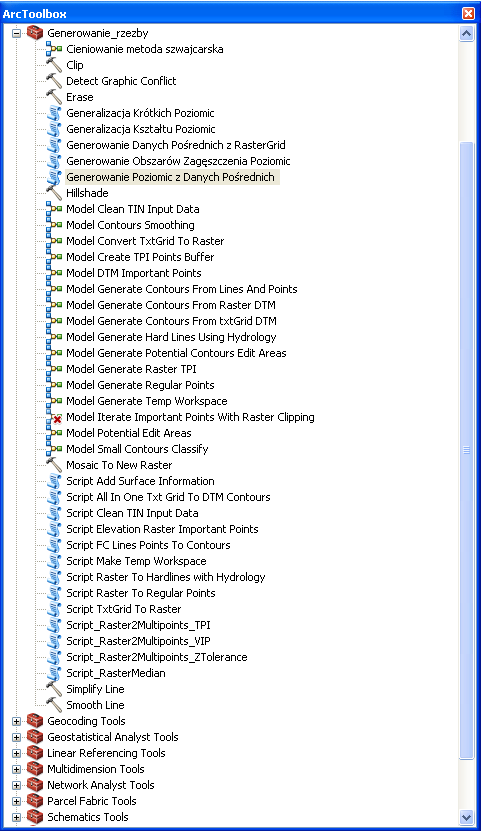The image size is (482, 831).
Task: Expand the Parcel Fabric Tools toolbox
Action: 16,801
